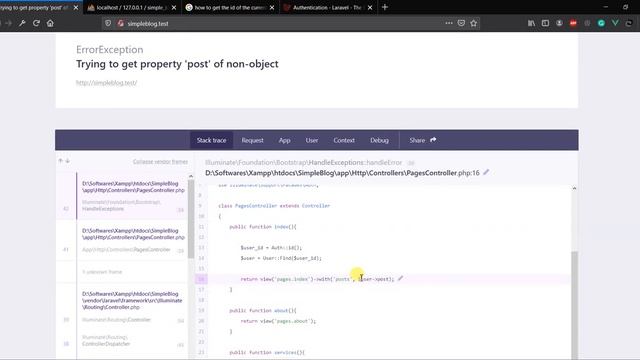
Task: Edit PagesController.php file with pencil icon
Action: [486, 172]
